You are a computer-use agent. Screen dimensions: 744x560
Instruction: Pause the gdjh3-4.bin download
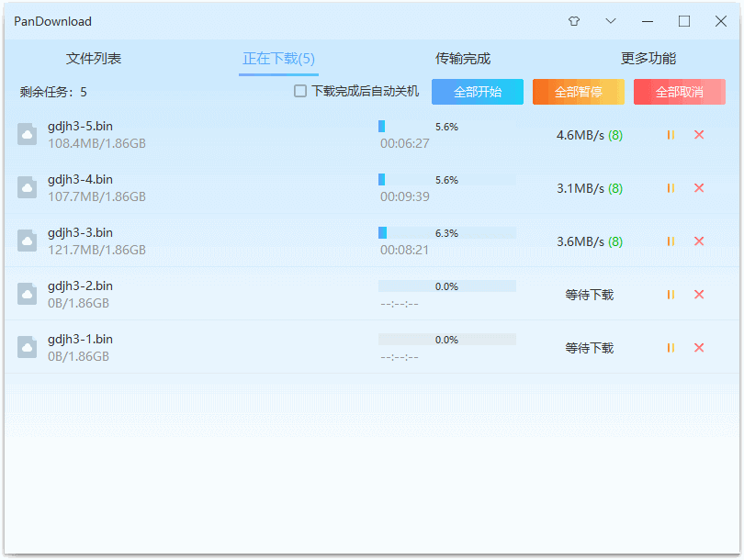click(x=671, y=188)
